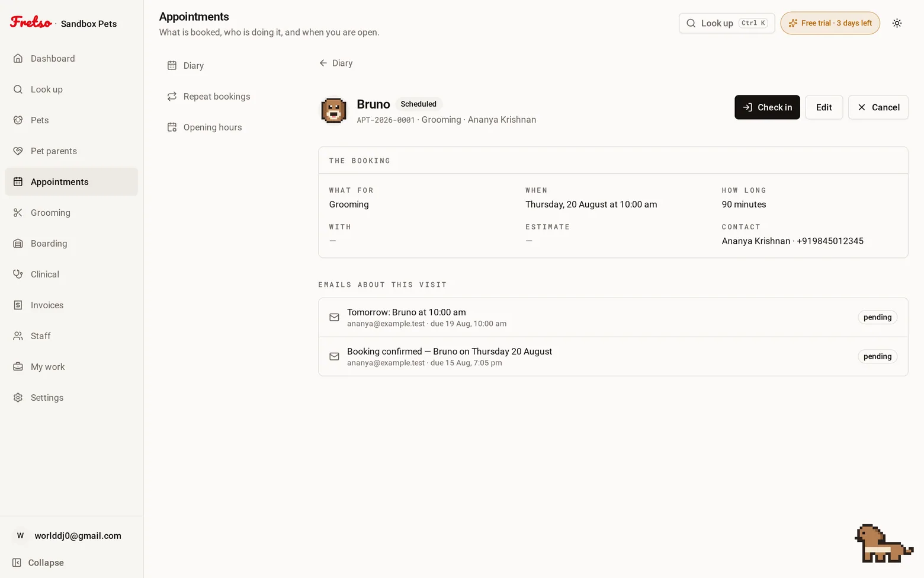The height and width of the screenshot is (578, 924).
Task: Open the Clinical section
Action: 71,274
